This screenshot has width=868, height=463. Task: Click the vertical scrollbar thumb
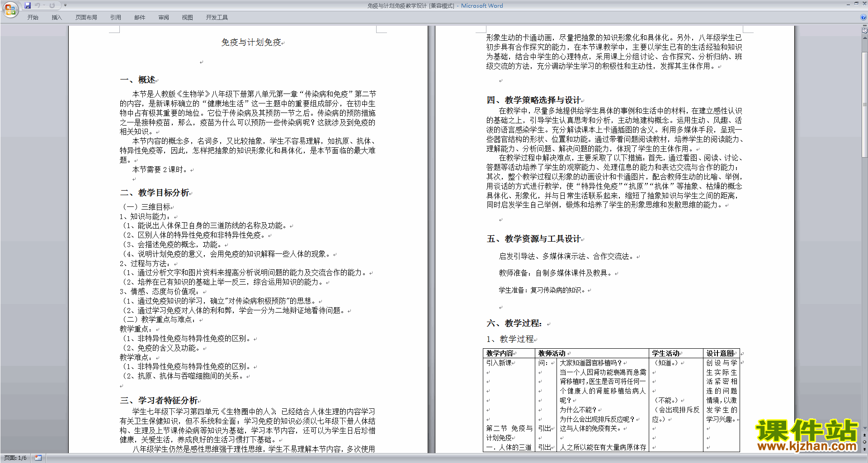tap(865, 105)
